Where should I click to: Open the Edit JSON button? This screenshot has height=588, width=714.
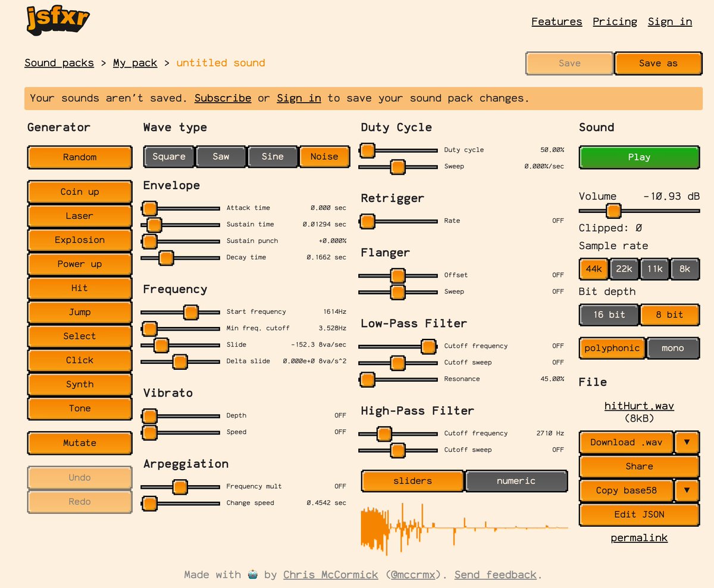tap(639, 514)
